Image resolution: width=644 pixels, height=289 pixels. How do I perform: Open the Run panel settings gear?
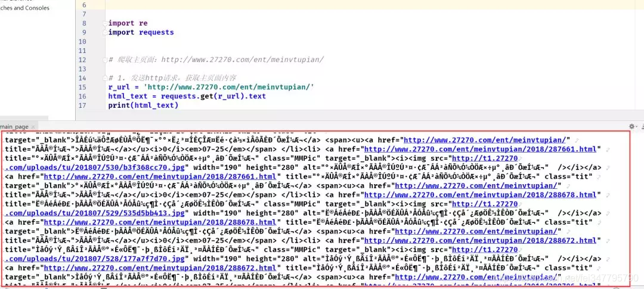click(x=632, y=126)
